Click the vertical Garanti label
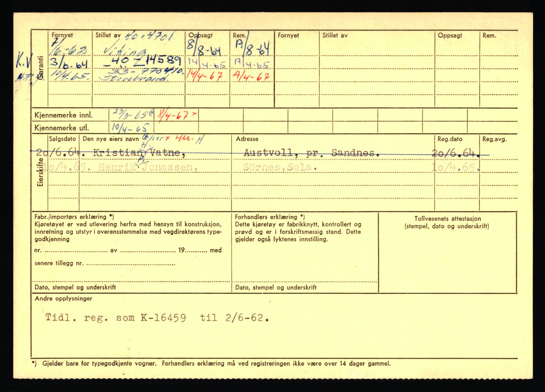 click(x=40, y=68)
